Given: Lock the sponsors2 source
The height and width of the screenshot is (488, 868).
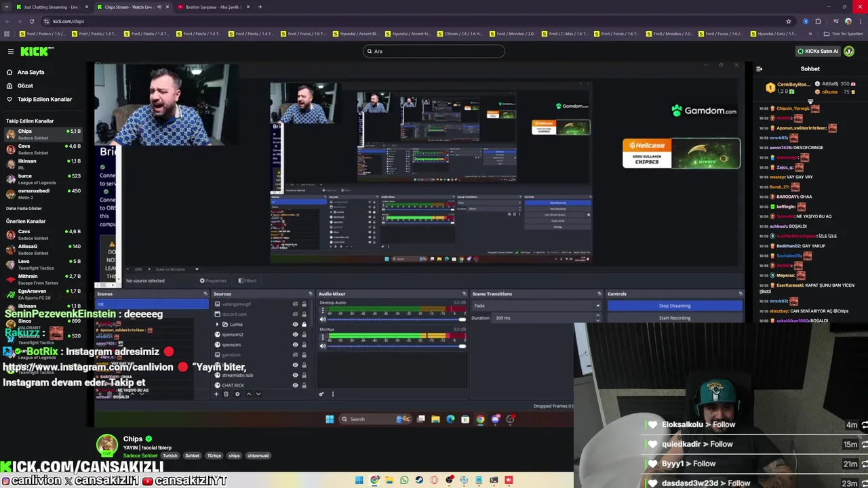Looking at the screenshot, I should pyautogui.click(x=304, y=335).
